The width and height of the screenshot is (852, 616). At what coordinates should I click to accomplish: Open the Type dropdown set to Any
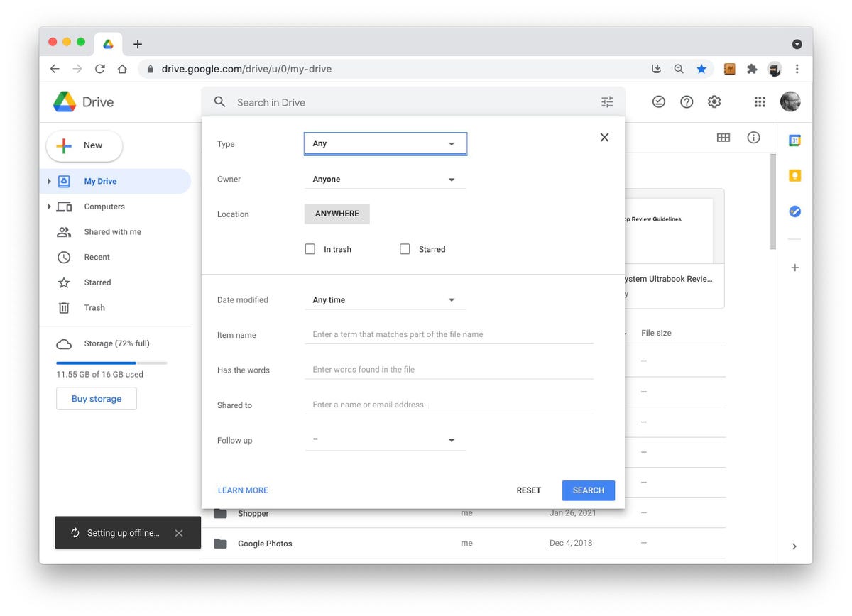tap(385, 143)
